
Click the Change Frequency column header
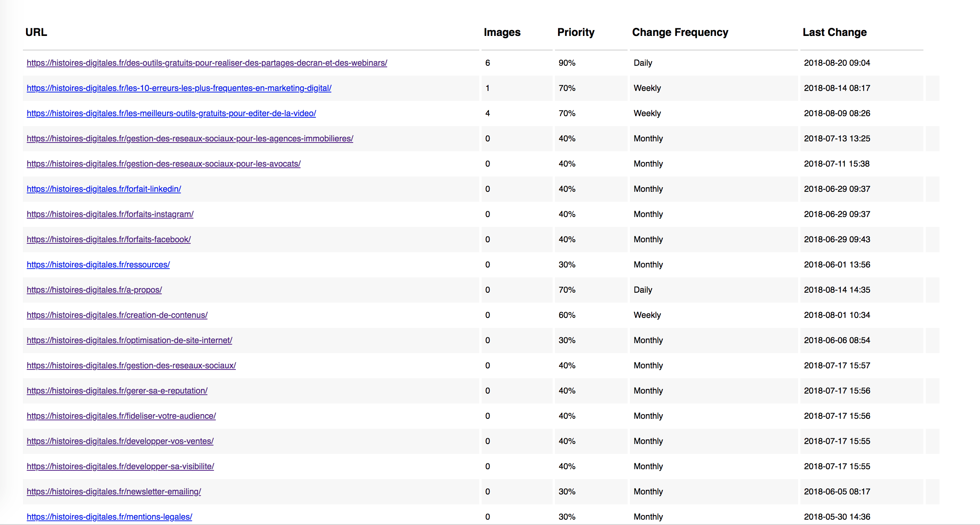tap(680, 32)
